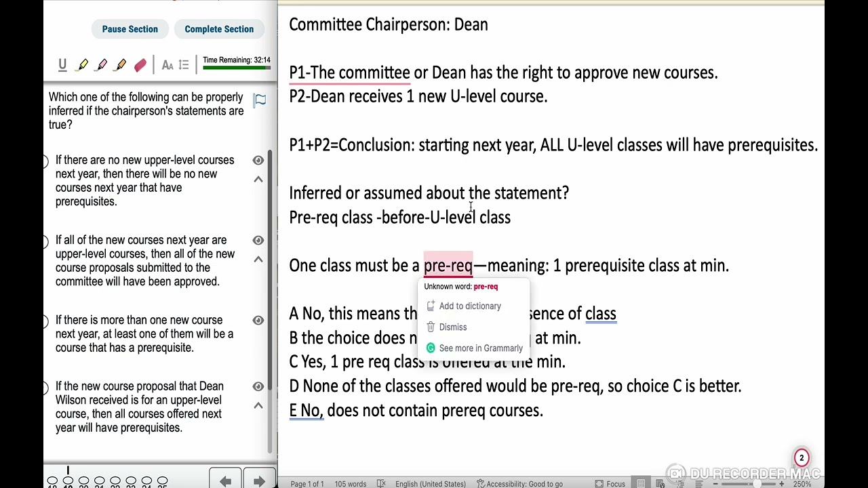Click 'Page 1 of 1' in the status bar

tap(307, 484)
